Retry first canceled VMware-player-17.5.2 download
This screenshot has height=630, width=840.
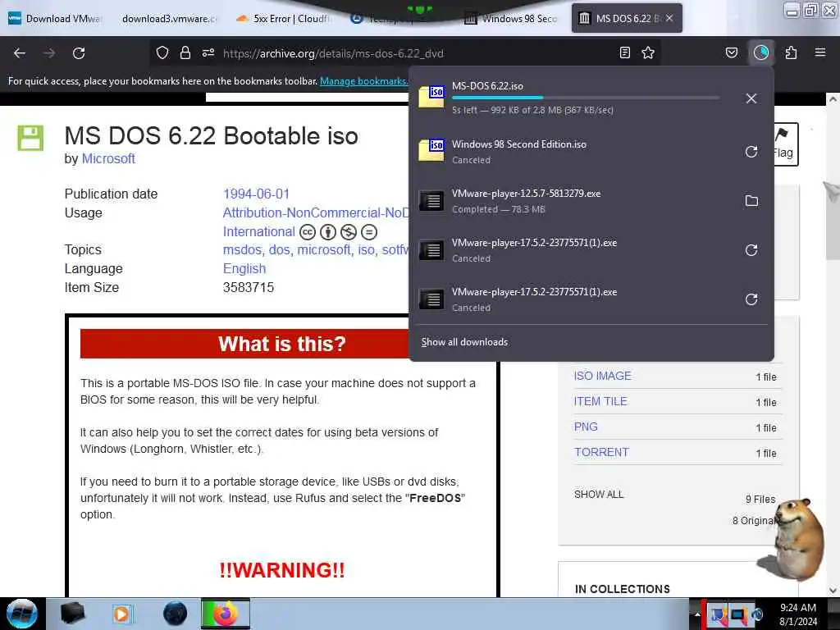[x=751, y=250]
